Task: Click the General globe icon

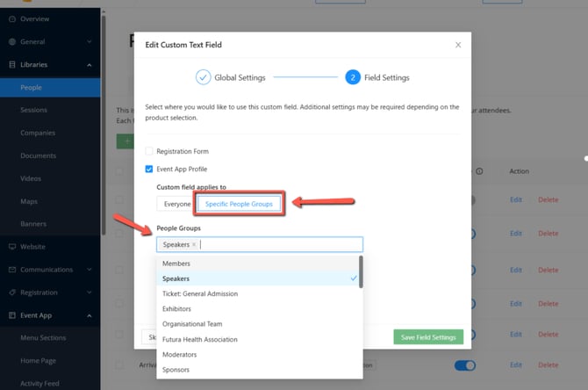Action: (12, 41)
